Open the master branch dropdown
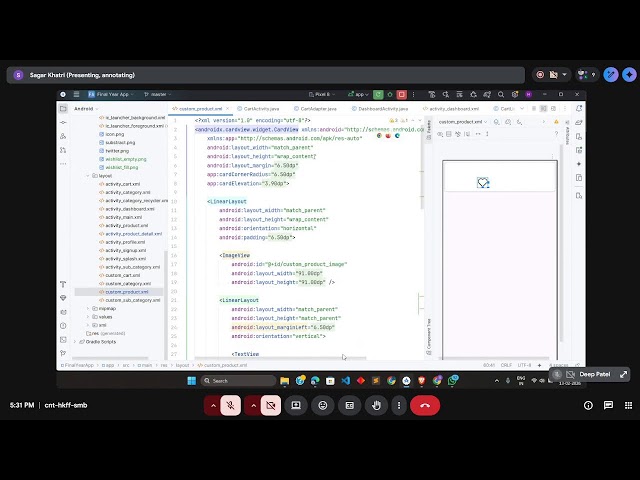The image size is (640, 480). pos(158,94)
